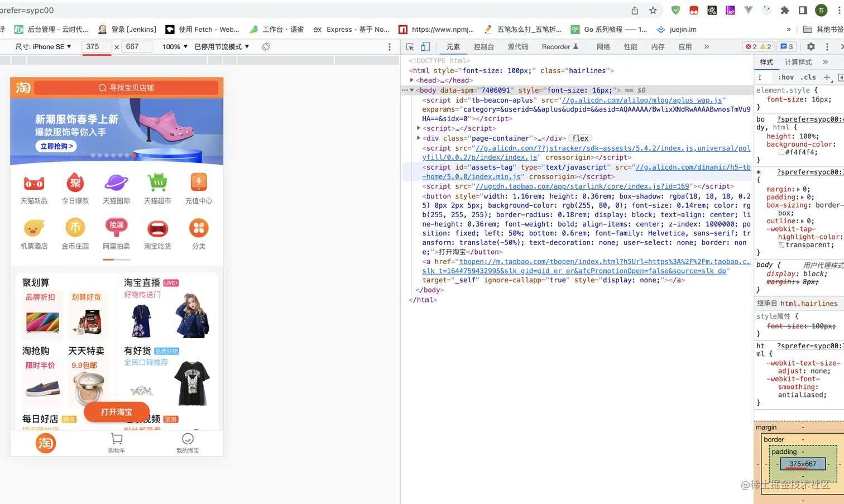Viewport: 844px width, 504px height.
Task: Show more styles sidebar tabs
Action: tap(826, 62)
